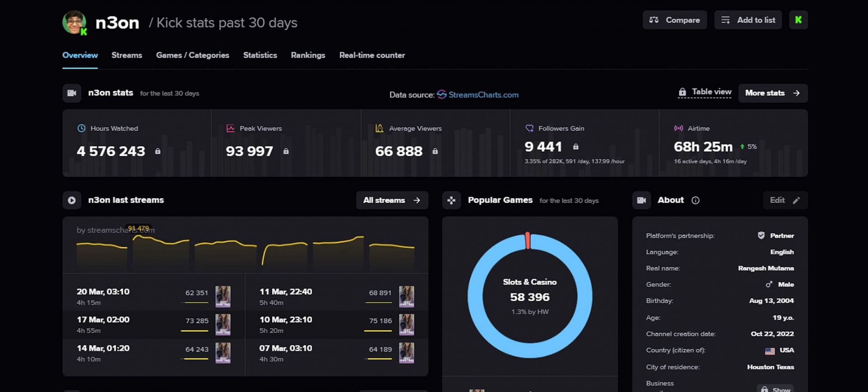This screenshot has width=868, height=392.
Task: Click the play icon by n3on last streams
Action: (x=72, y=200)
